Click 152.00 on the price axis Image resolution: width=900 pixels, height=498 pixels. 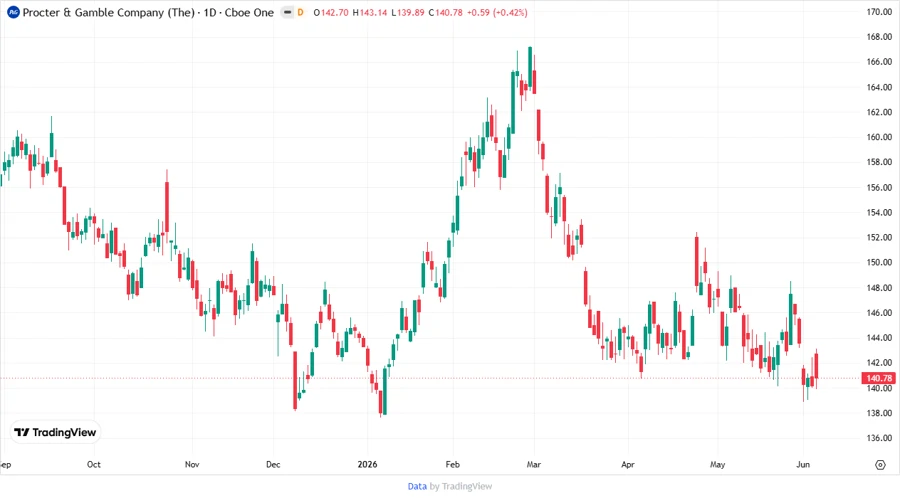879,237
